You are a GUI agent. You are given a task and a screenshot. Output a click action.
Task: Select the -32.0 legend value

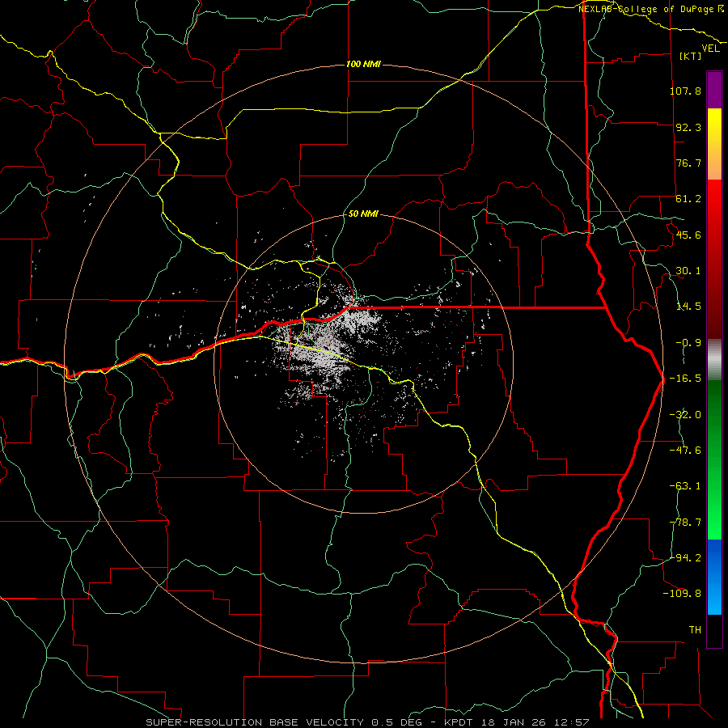pyautogui.click(x=685, y=415)
